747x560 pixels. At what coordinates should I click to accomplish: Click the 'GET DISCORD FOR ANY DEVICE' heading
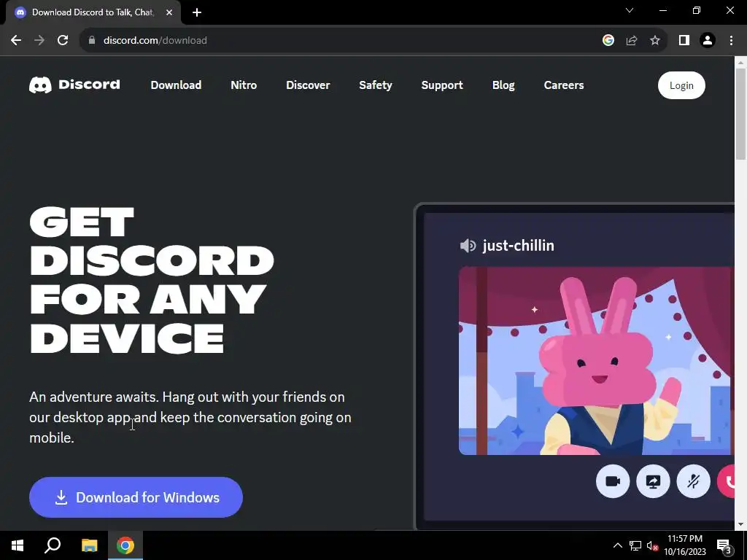coord(152,280)
